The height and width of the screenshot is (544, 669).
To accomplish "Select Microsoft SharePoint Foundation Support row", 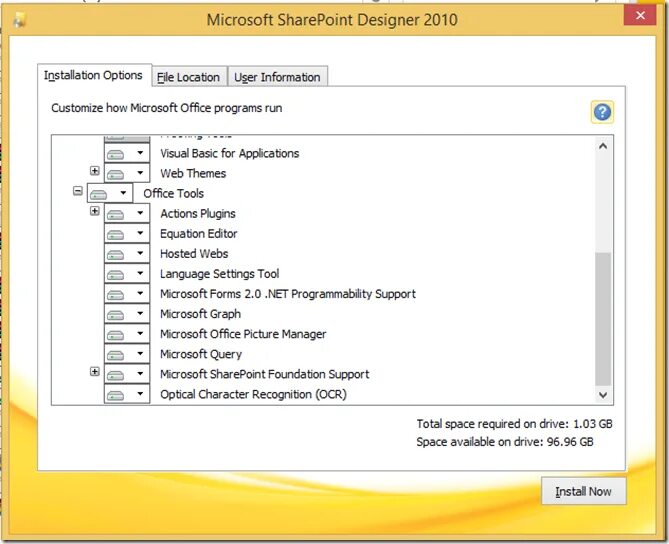I will tap(265, 374).
